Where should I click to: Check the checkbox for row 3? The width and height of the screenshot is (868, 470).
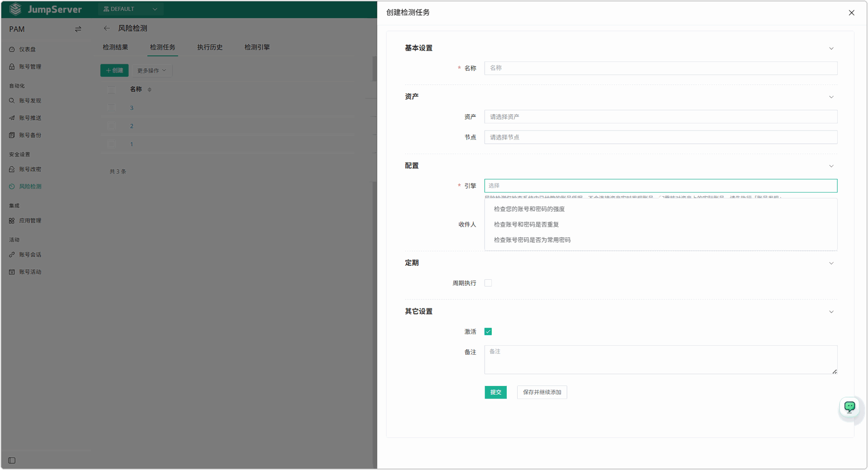[111, 108]
